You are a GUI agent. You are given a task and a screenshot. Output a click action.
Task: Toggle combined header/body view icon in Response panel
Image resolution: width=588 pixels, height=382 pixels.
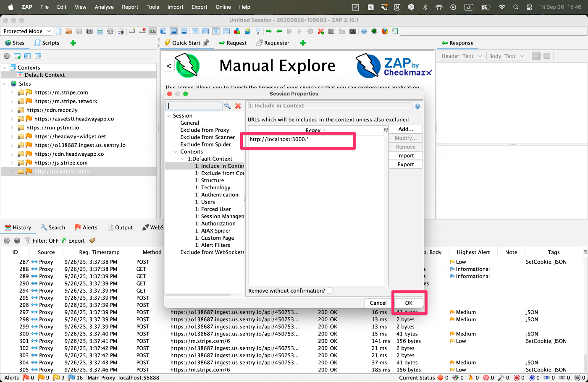[x=536, y=56]
